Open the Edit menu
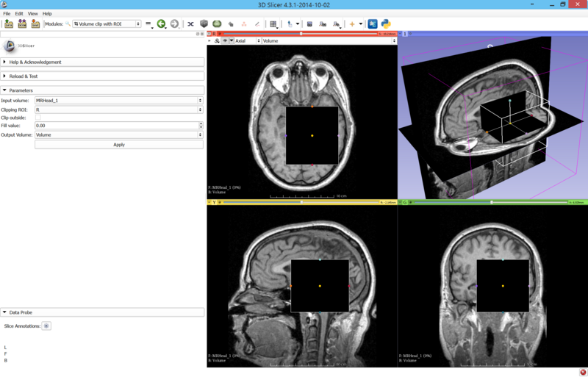Image resolution: width=588 pixels, height=377 pixels. point(19,13)
